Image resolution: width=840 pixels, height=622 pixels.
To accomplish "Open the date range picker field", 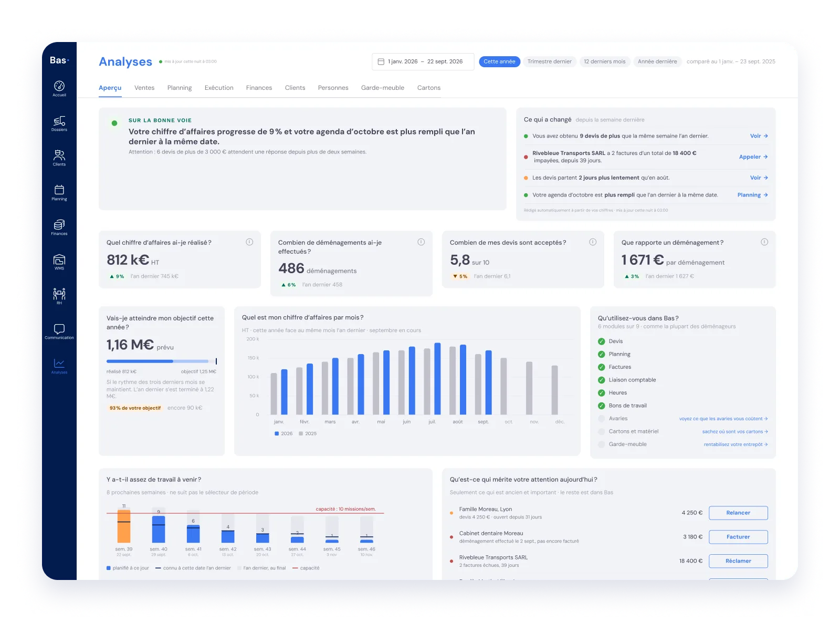I will tap(423, 61).
